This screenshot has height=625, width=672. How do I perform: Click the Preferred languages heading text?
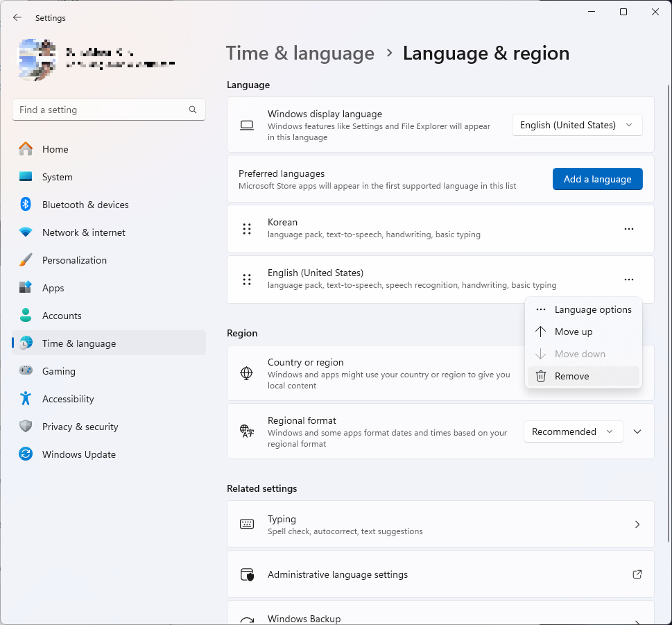tap(282, 173)
